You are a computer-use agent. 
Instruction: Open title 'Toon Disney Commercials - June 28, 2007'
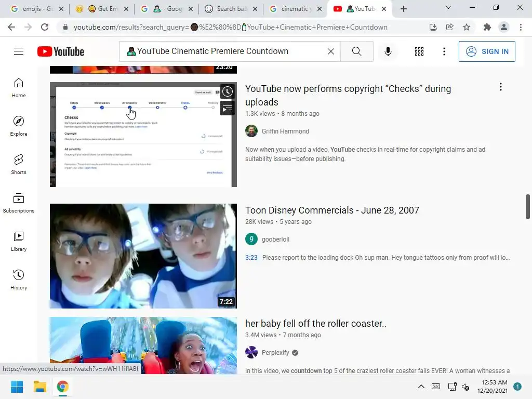click(332, 210)
